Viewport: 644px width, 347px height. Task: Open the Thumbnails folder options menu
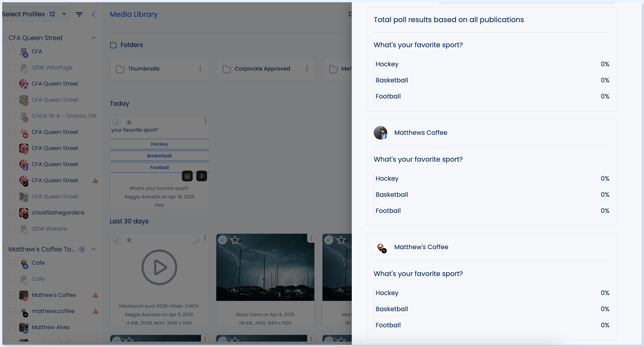click(x=200, y=69)
